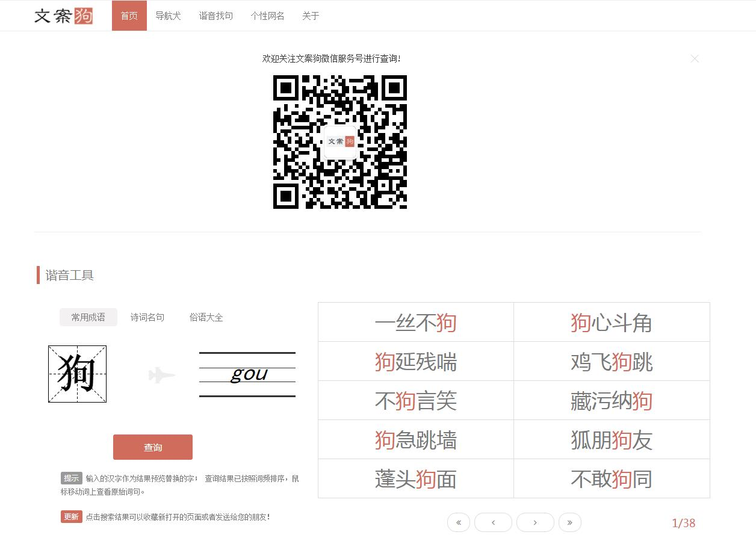Select the result 蓬头狗面
756x541 pixels.
tap(416, 479)
